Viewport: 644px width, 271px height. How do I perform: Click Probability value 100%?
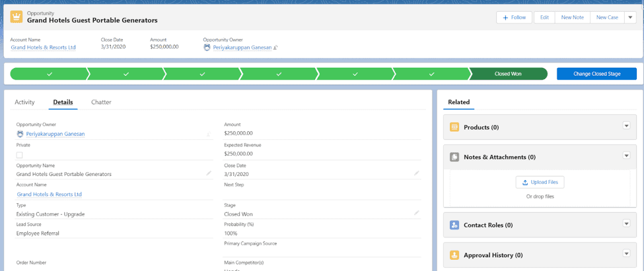(231, 233)
